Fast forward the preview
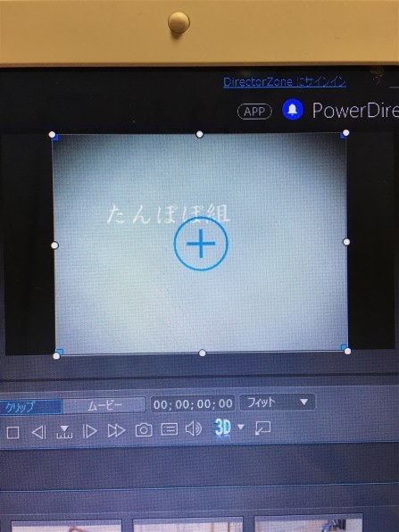Screen dimensions: 399x532 pos(116,430)
